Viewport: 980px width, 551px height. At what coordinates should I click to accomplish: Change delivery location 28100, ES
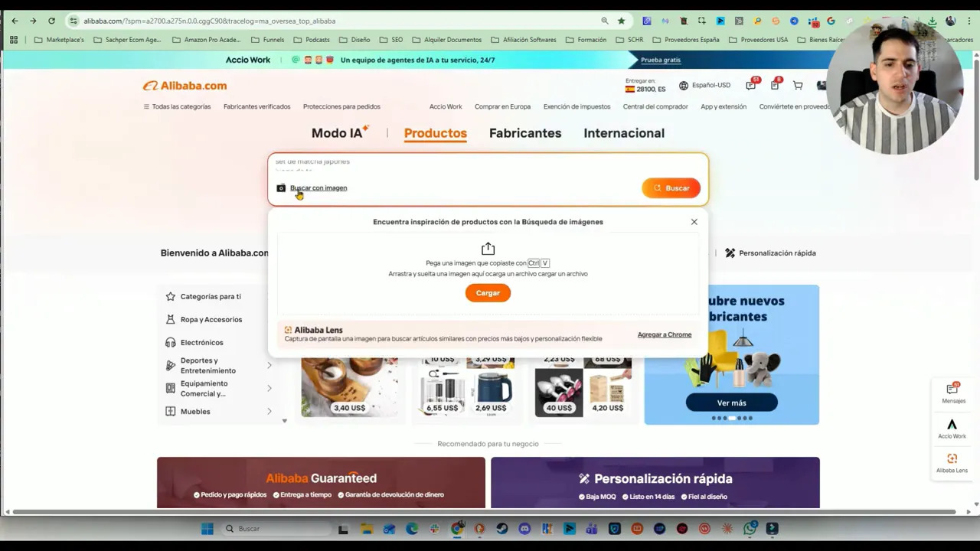[x=645, y=86]
